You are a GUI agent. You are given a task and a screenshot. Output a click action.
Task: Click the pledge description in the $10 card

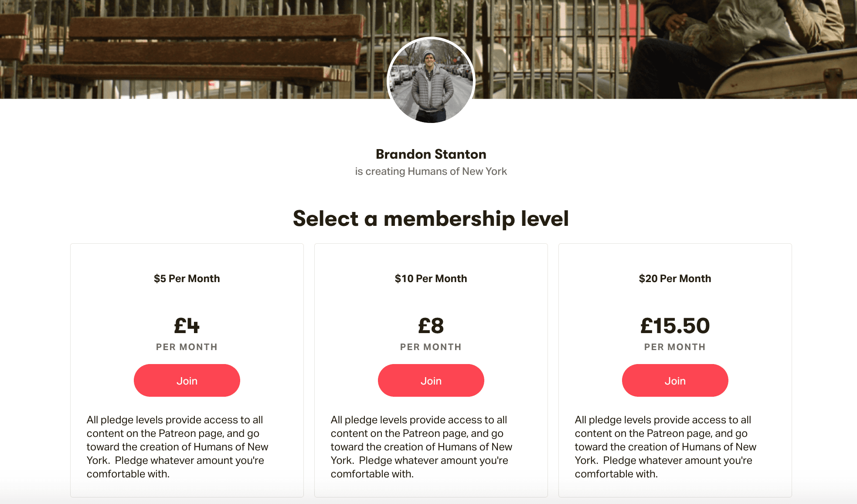pyautogui.click(x=422, y=447)
